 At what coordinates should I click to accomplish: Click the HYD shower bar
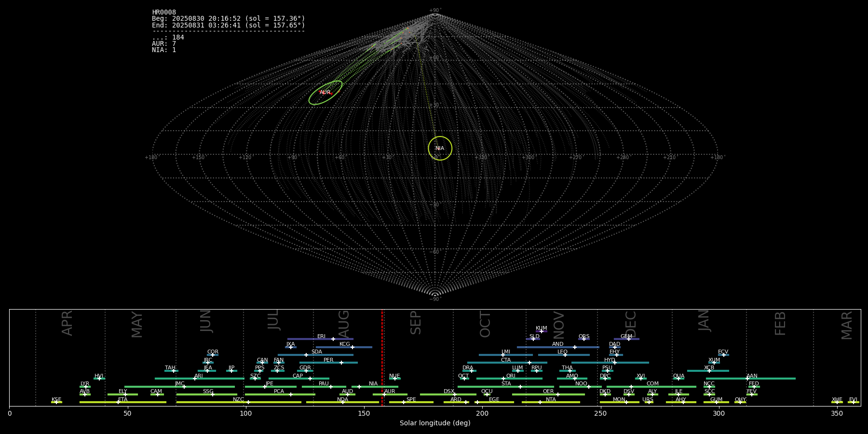pos(610,363)
